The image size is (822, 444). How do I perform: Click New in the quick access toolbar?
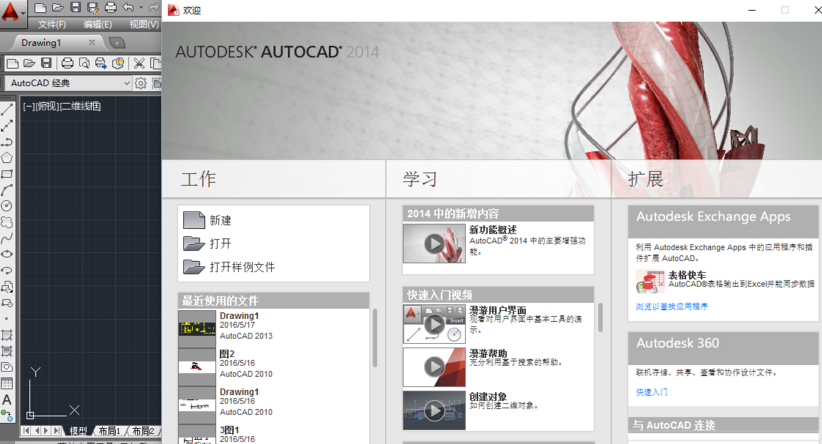point(40,7)
